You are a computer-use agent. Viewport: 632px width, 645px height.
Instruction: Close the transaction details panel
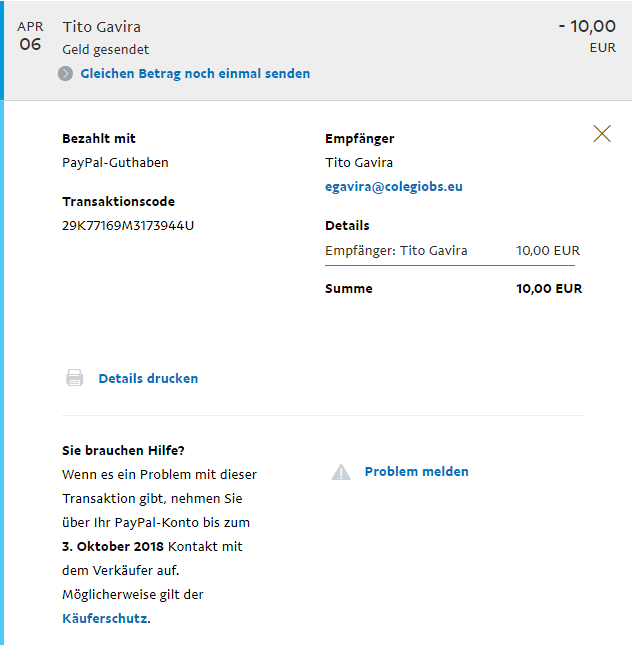tap(602, 134)
